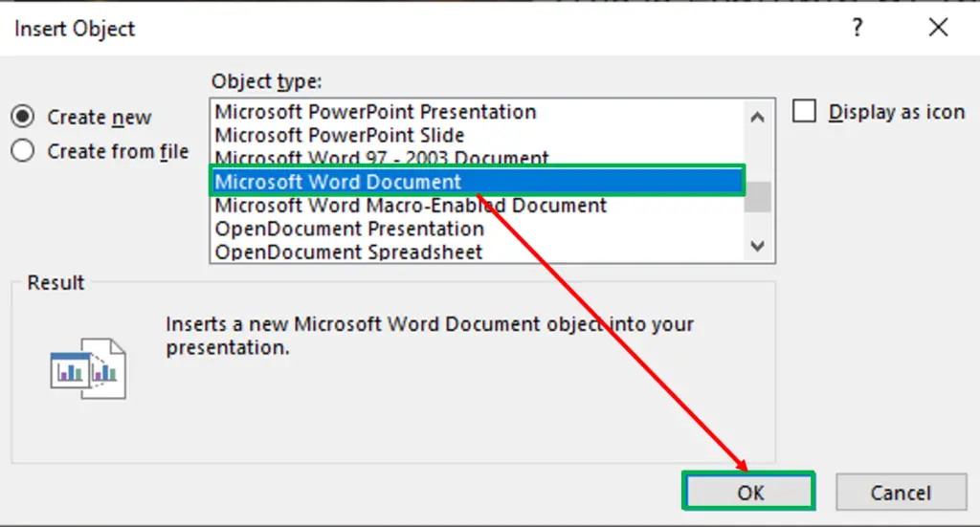Confirm with the OK button
Viewport: 980px width, 527px height.
point(748,492)
